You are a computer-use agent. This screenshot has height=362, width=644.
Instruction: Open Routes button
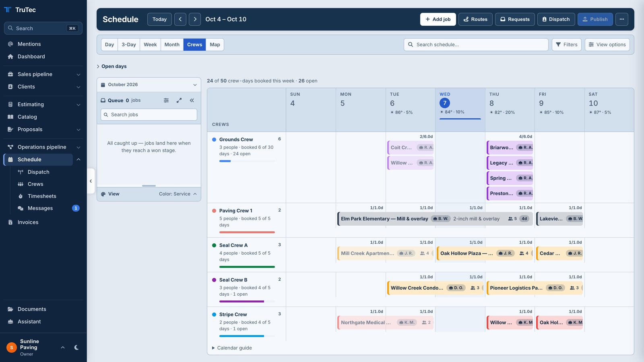[475, 19]
